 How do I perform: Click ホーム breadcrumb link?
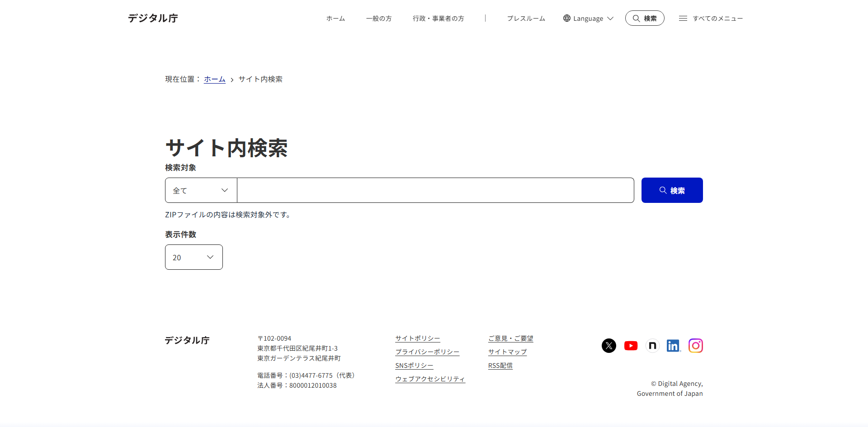215,79
